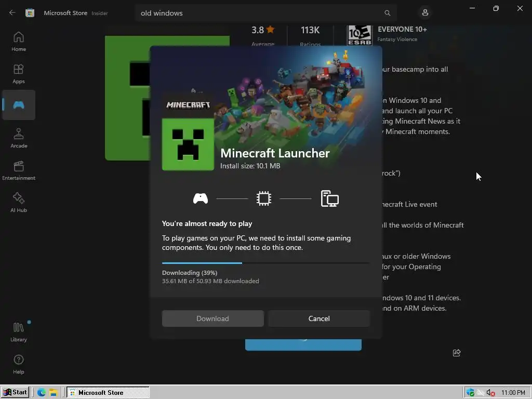
Task: Click the Minecraft logo in the dialog
Action: (x=188, y=105)
